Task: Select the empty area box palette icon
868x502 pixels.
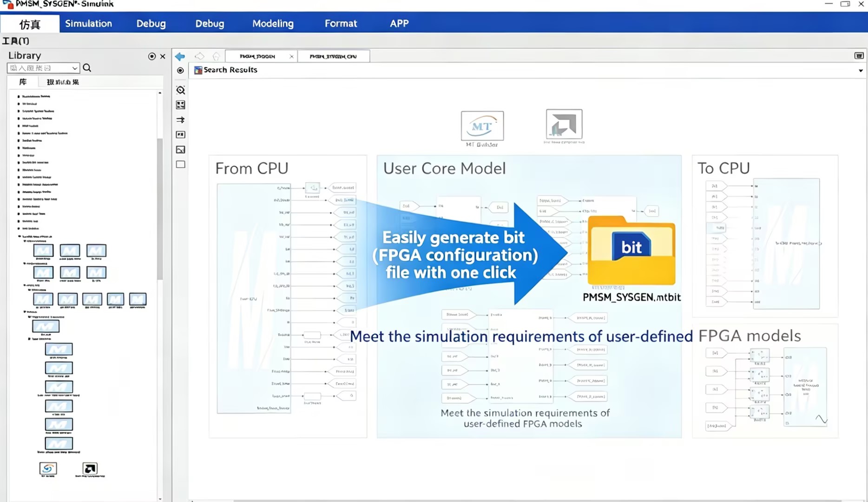Action: [181, 165]
